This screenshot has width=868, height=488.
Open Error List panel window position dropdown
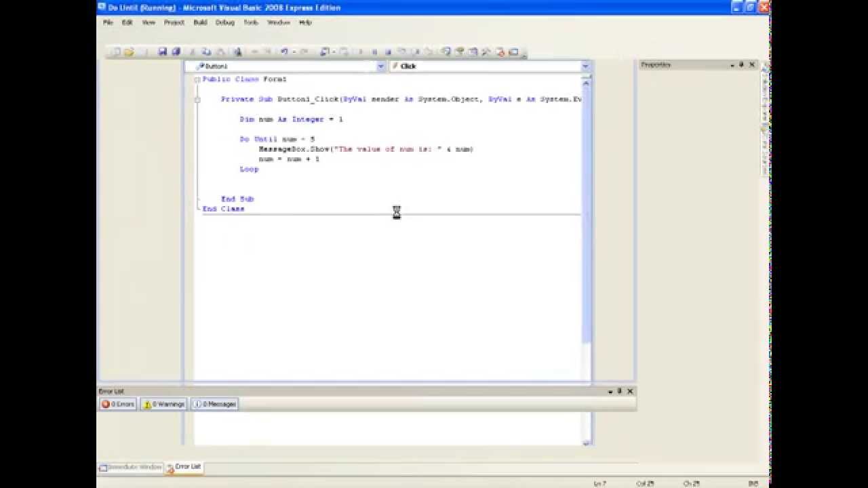(610, 391)
